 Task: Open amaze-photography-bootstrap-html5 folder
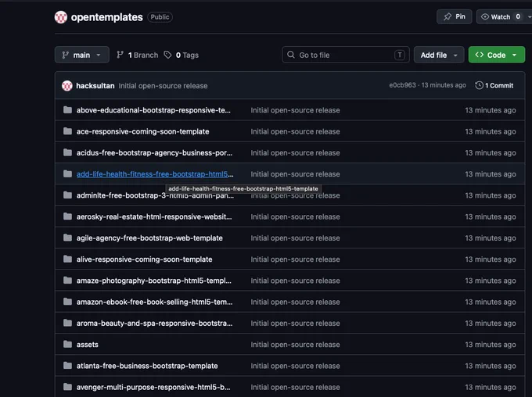(153, 281)
